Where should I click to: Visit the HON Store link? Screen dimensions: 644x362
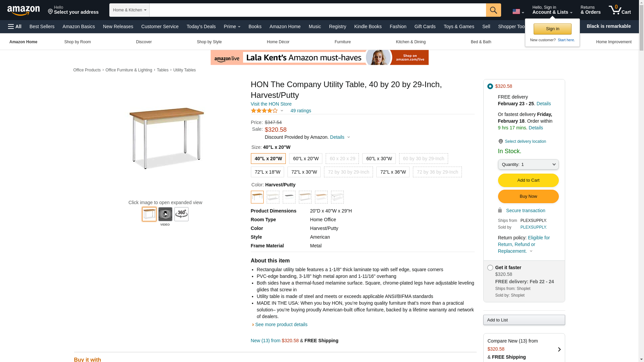pos(271,104)
